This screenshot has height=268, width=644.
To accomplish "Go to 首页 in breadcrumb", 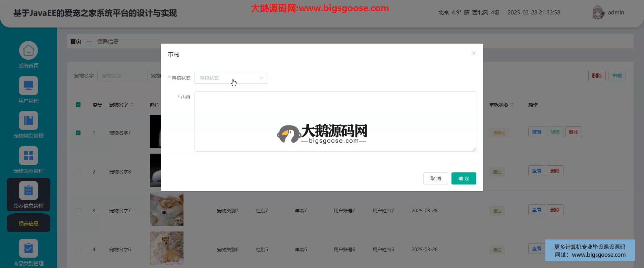I will (76, 41).
